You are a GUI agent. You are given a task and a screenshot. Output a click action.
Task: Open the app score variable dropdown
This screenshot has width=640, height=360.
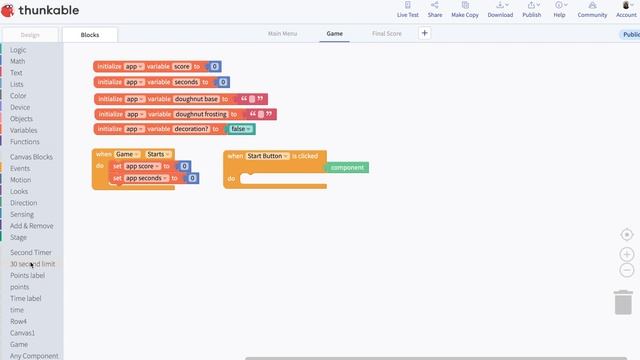(x=142, y=166)
